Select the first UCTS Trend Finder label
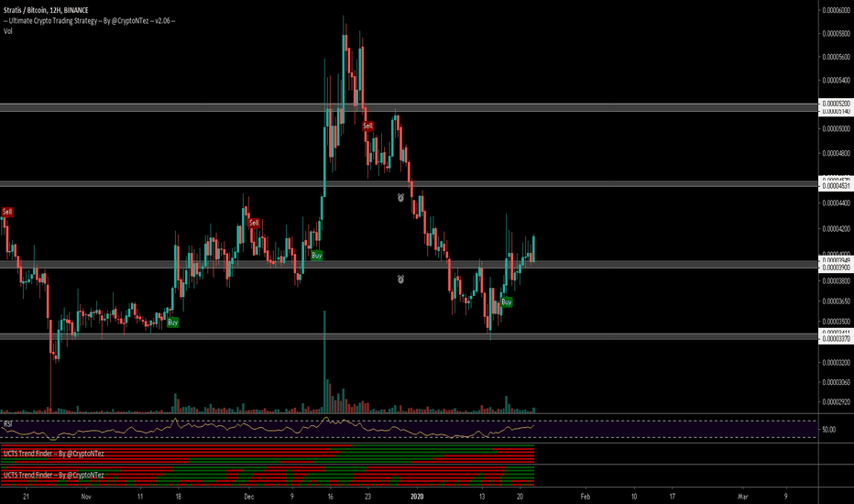The width and height of the screenshot is (854, 504). pos(53,454)
